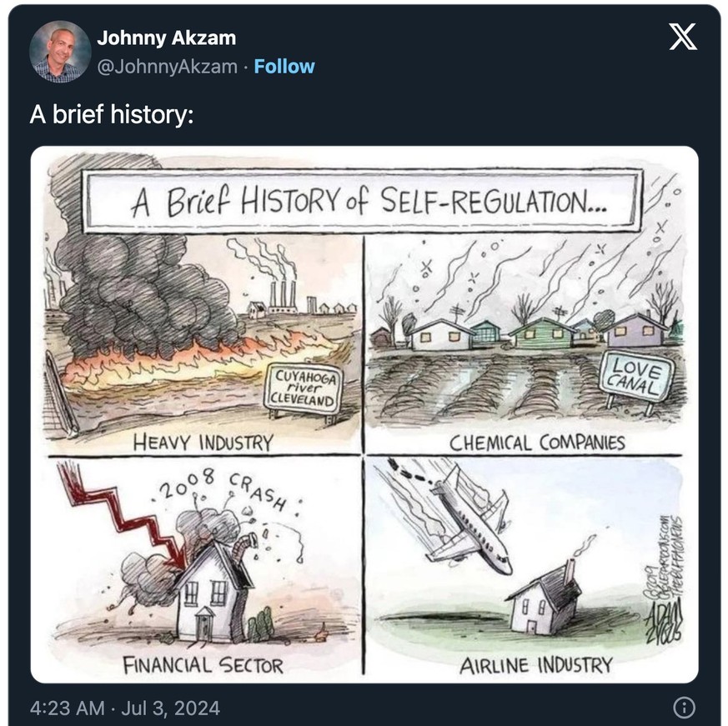Click the 'Airline Industry' caption
The height and width of the screenshot is (726, 728).
pos(536,665)
